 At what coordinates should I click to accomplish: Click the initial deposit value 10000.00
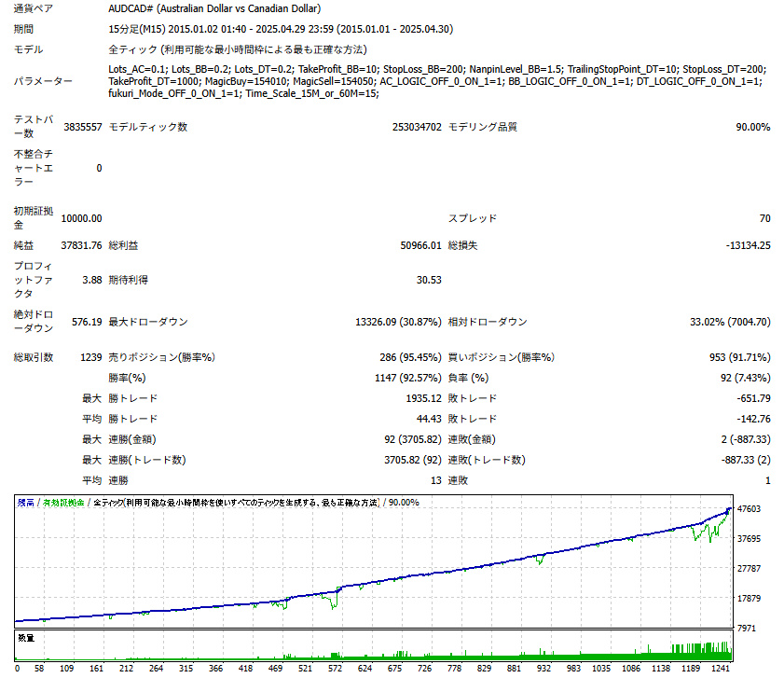click(81, 218)
